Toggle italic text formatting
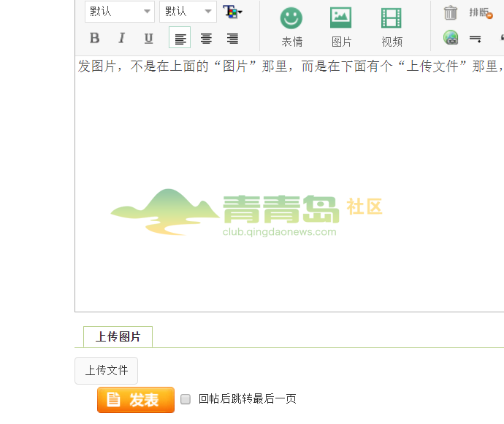 point(121,38)
